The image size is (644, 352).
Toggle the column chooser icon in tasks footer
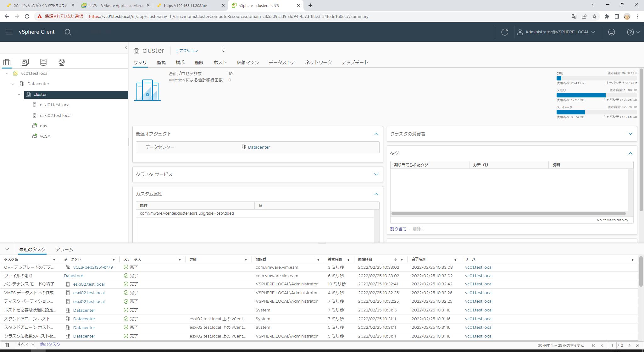(x=7, y=345)
